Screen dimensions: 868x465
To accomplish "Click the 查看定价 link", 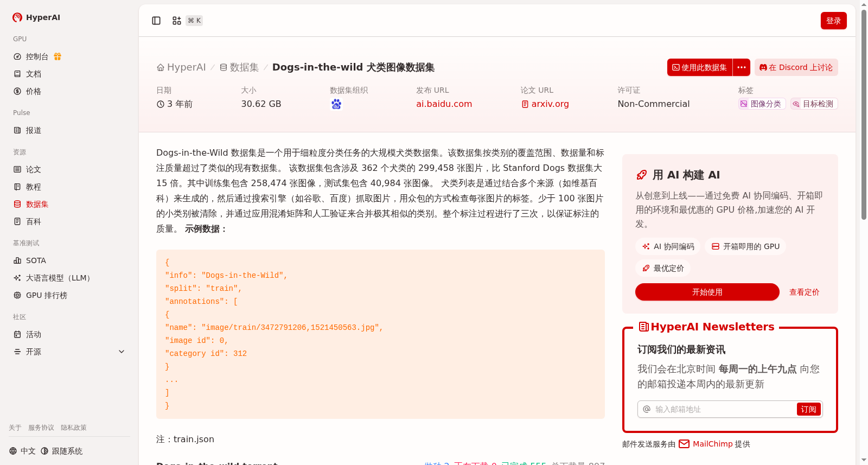I will [x=804, y=292].
